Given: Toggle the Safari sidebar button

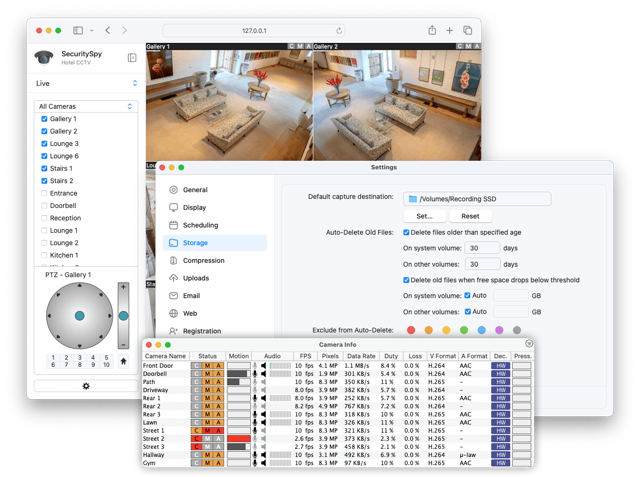Looking at the screenshot, I should tap(78, 31).
